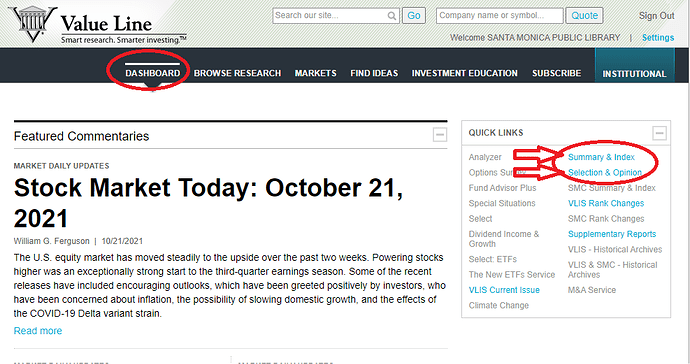The image size is (690, 364).
Task: Open VLIS Current Issue link
Action: coord(504,290)
